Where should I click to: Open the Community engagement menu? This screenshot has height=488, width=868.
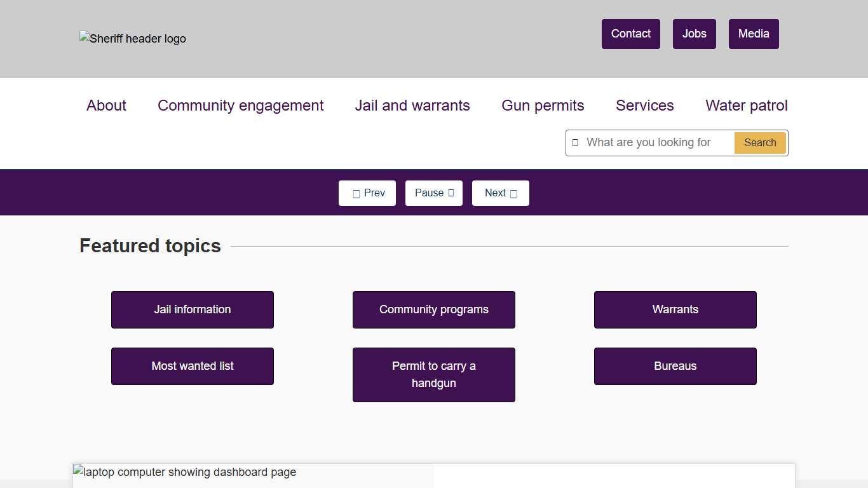pyautogui.click(x=241, y=105)
